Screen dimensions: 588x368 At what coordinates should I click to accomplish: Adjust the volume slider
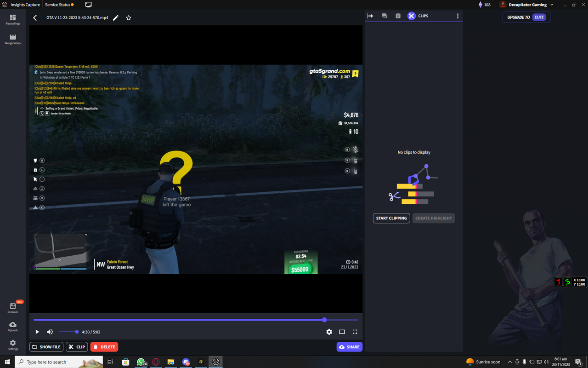coord(68,332)
